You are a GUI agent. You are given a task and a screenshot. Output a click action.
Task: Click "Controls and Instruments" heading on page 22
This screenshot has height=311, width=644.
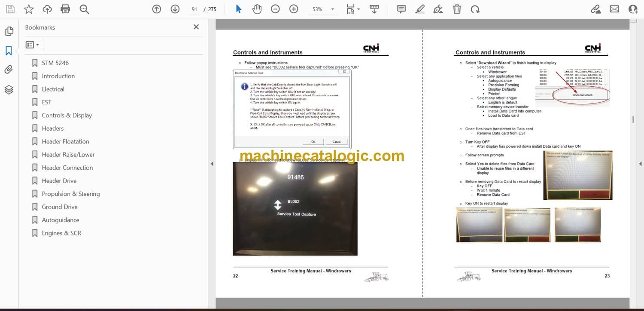(268, 52)
